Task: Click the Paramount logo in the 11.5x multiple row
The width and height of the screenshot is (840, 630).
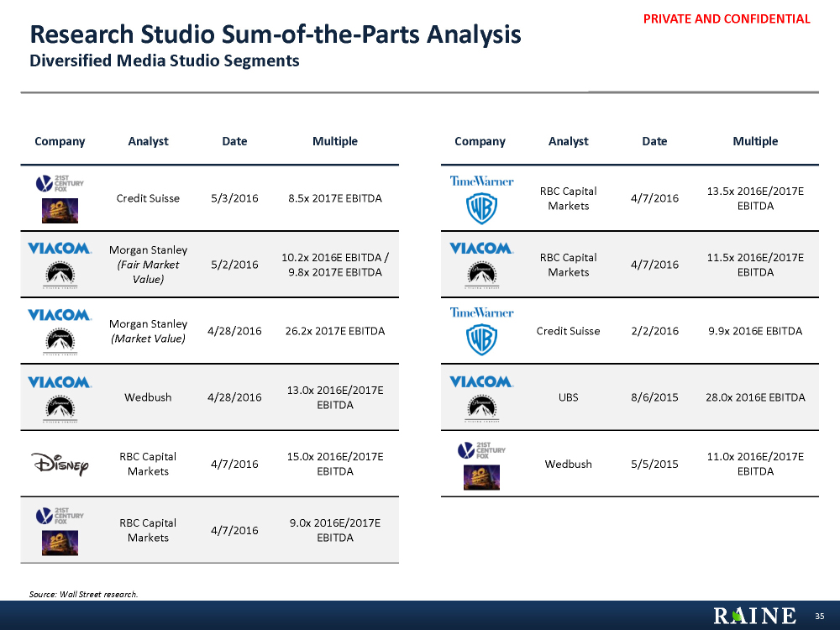Action: (480, 273)
